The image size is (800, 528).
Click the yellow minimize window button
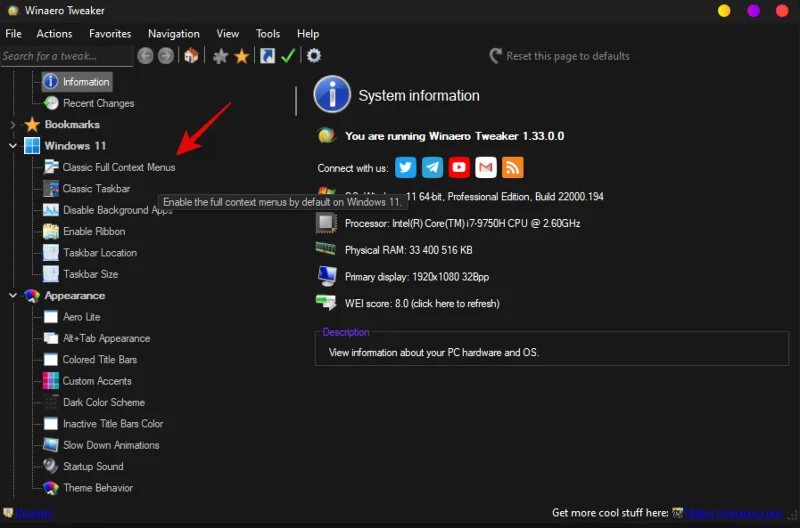724,11
